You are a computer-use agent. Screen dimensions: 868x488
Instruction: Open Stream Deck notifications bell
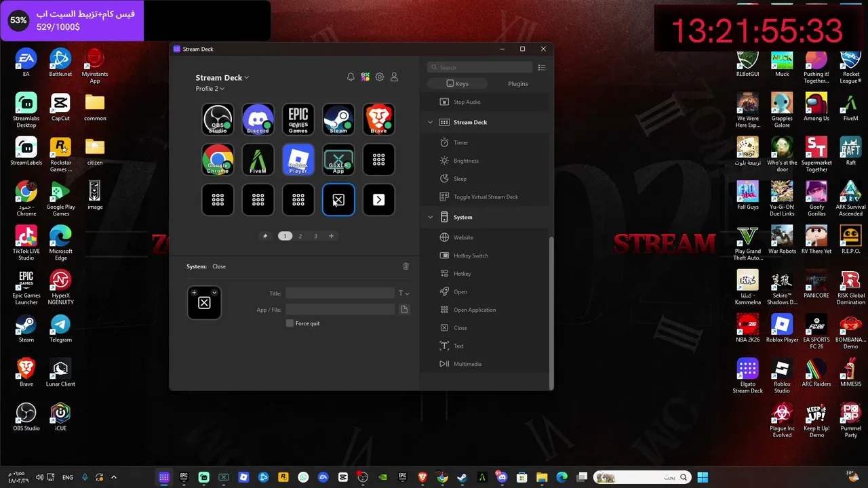tap(351, 77)
